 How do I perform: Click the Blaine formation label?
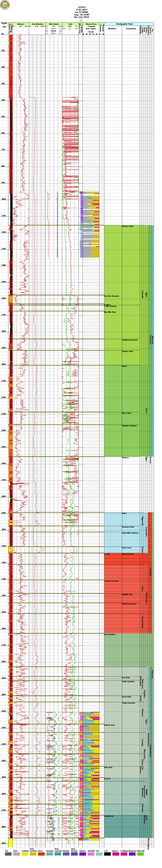[x=124, y=514]
